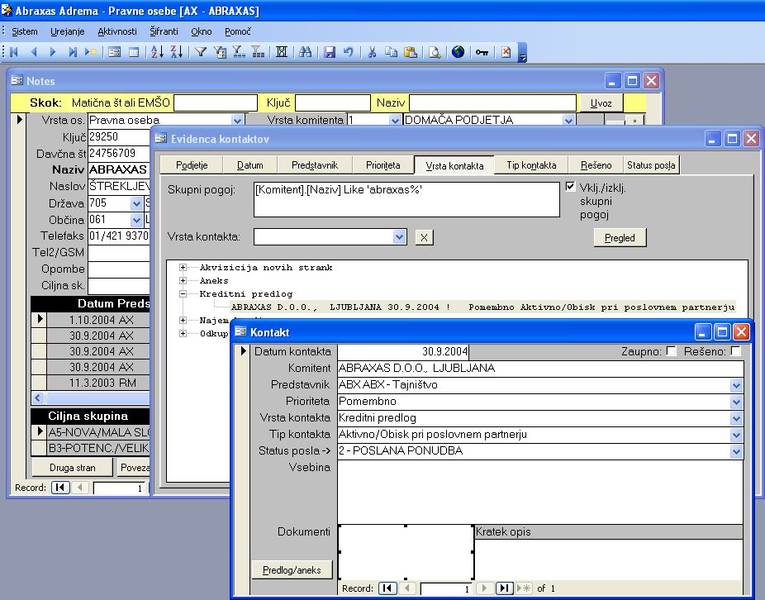Open Vrsta os. dropdown in Notes

tap(237, 120)
